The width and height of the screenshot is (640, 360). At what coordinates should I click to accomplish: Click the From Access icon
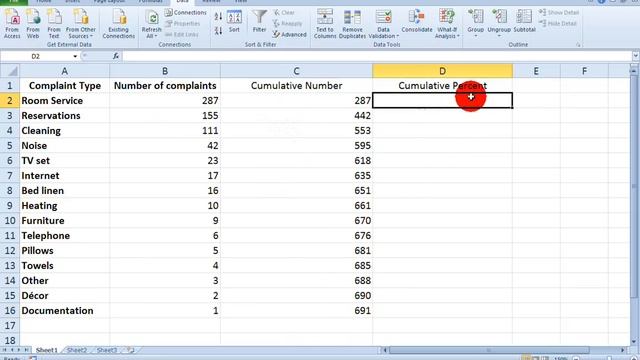(12, 24)
